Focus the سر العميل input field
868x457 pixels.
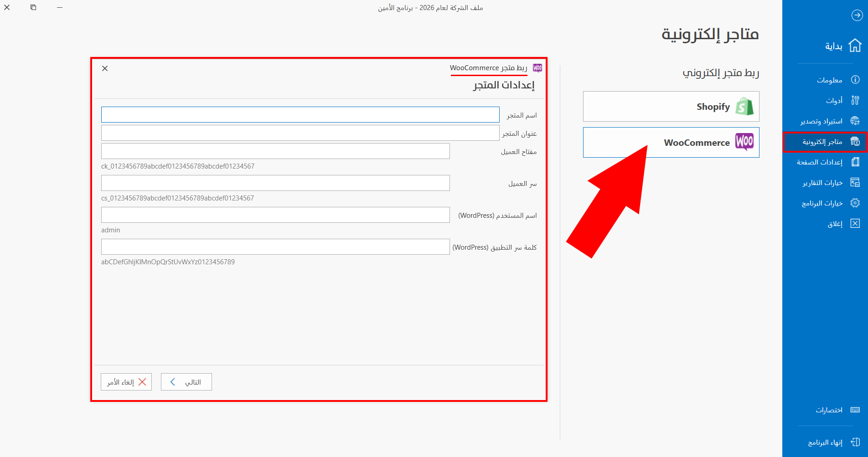pyautogui.click(x=275, y=183)
